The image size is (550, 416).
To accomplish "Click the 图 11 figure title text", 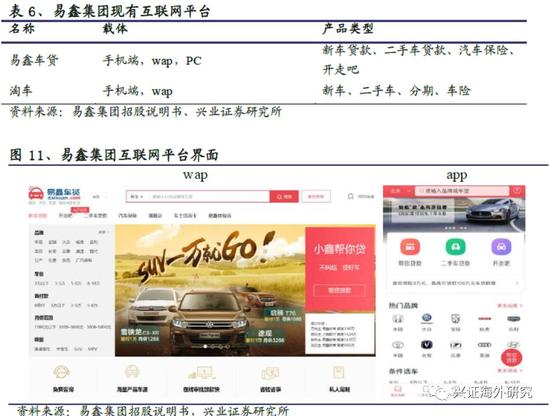I will point(114,155).
